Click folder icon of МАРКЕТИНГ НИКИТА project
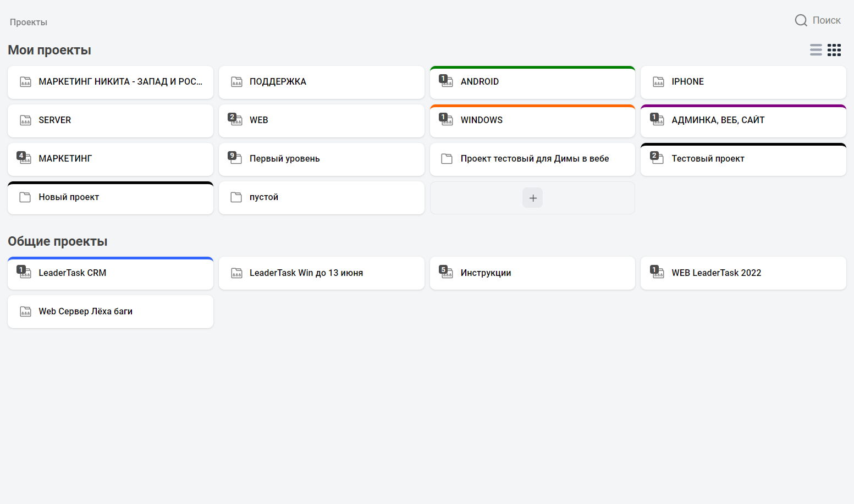The width and height of the screenshot is (854, 504). 25,82
